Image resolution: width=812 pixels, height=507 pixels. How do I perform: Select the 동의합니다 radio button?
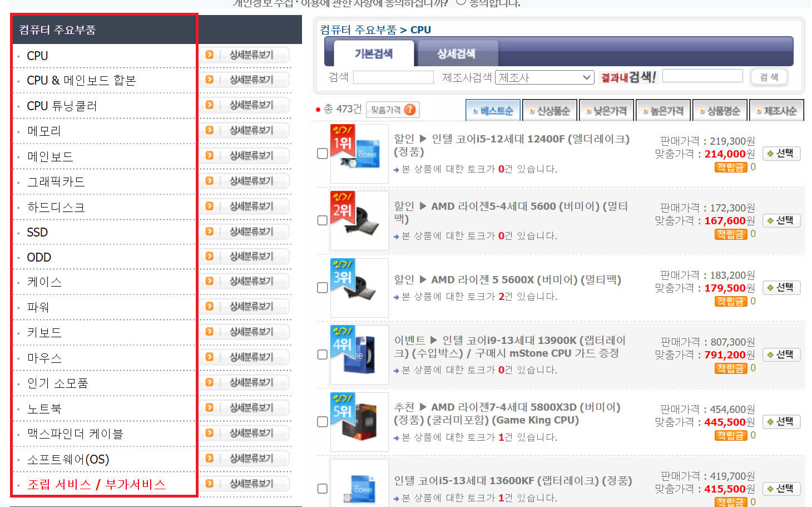pos(461,2)
